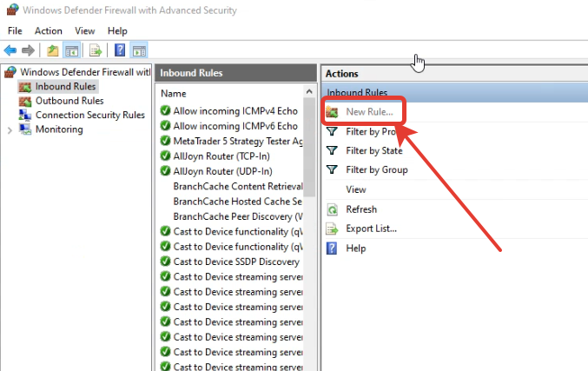This screenshot has height=371, width=588.
Task: Select Outbound Rules in the tree
Action: pyautogui.click(x=69, y=101)
